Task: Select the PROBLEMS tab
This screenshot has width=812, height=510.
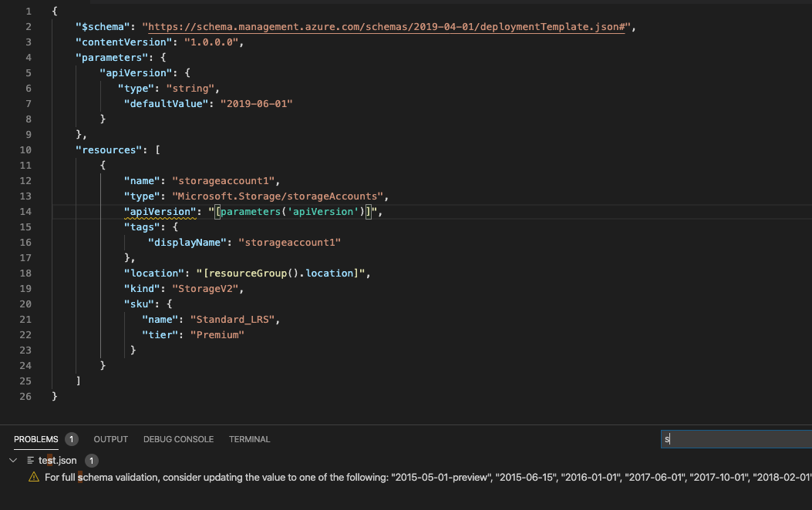Action: coord(35,439)
